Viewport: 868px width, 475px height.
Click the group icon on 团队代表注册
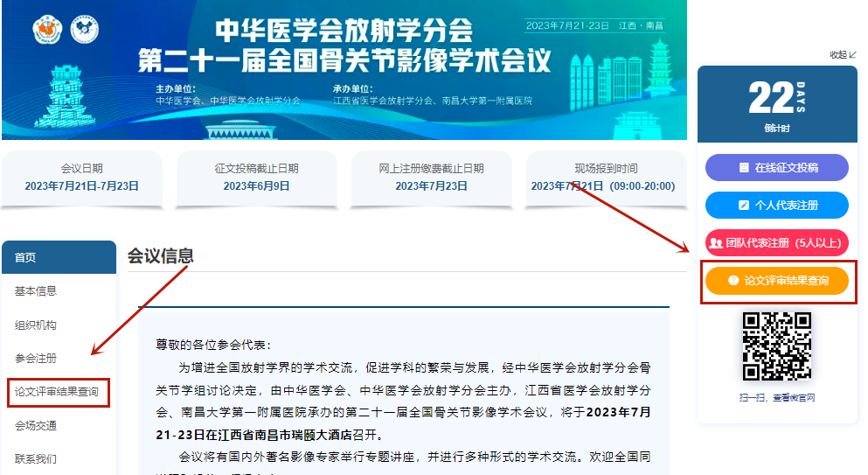tap(716, 242)
